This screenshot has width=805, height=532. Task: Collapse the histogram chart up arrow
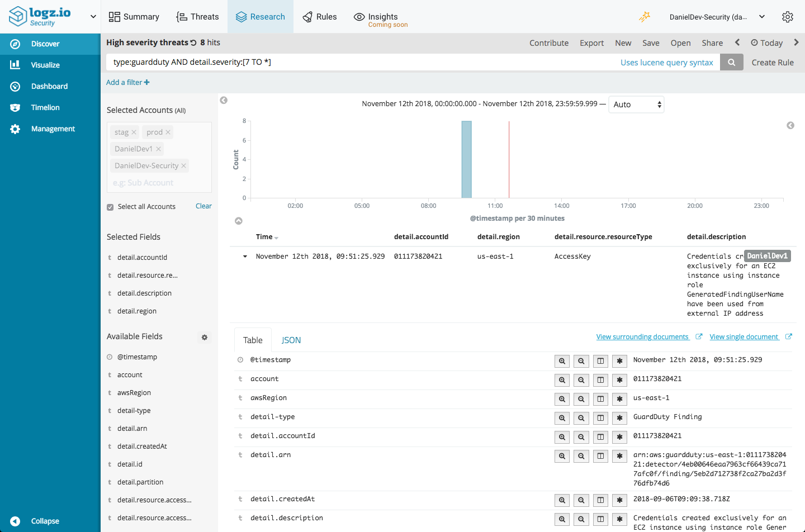239,221
